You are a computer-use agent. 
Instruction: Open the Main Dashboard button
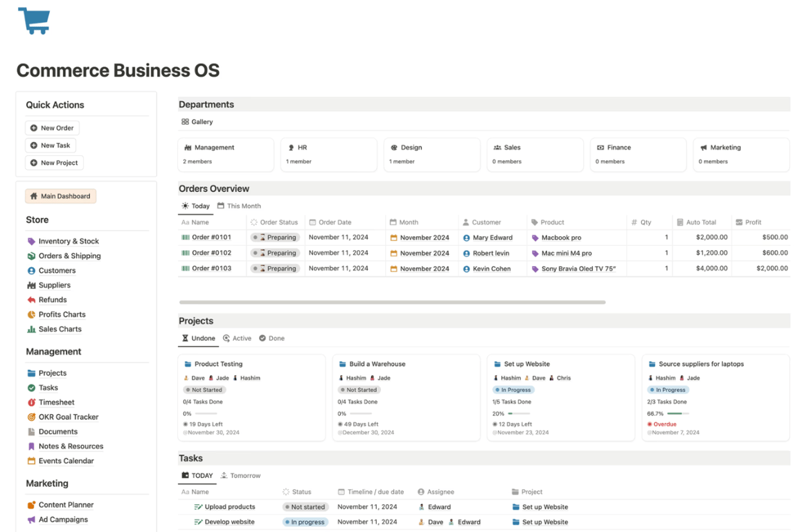[60, 196]
